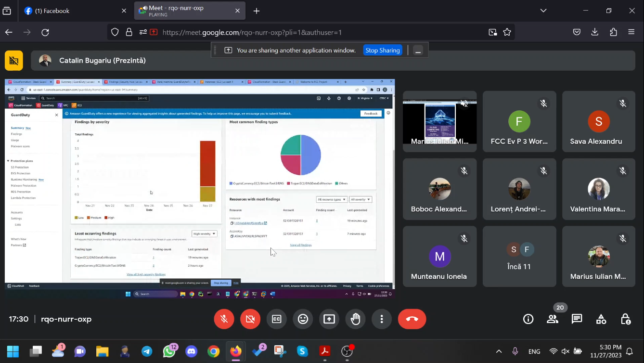Open meeting details info icon
The height and width of the screenshot is (363, 644).
pyautogui.click(x=528, y=319)
